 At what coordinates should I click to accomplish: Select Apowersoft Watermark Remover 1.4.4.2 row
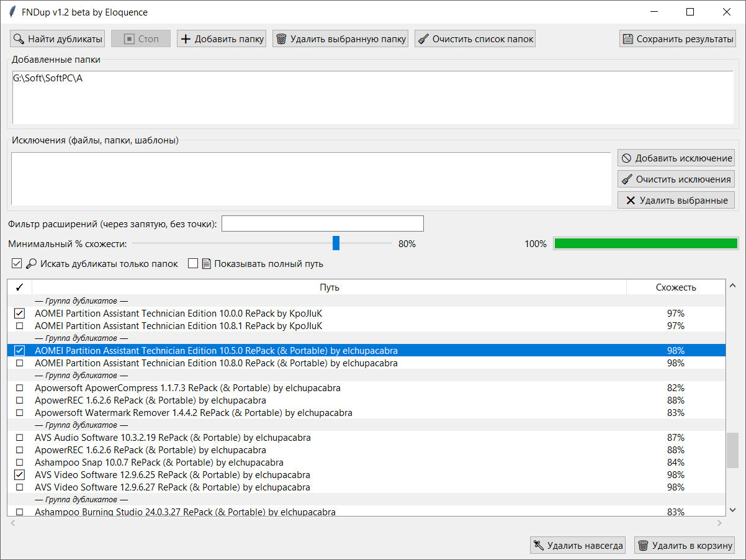[x=366, y=413]
